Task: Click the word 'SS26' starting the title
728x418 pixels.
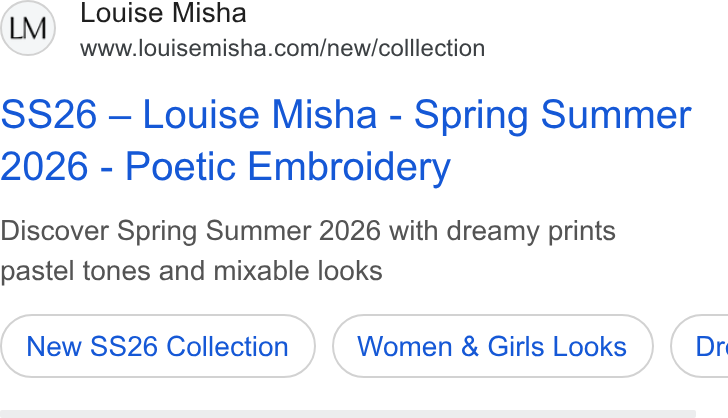Action: (49, 115)
